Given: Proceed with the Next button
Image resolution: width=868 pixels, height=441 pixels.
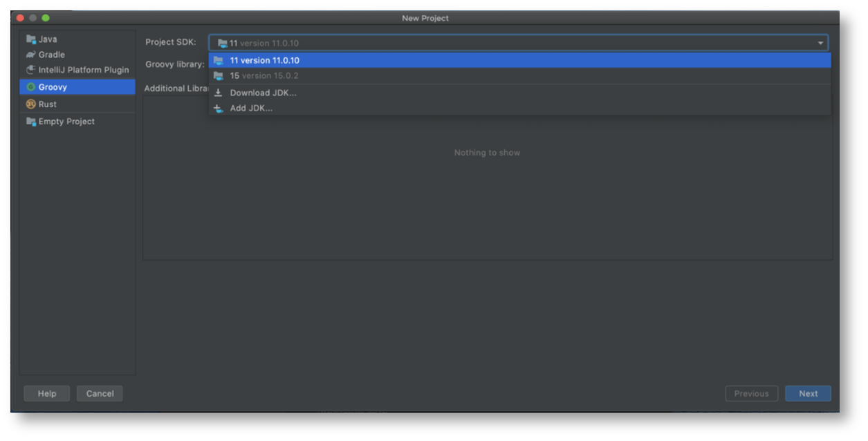Looking at the screenshot, I should (x=808, y=393).
